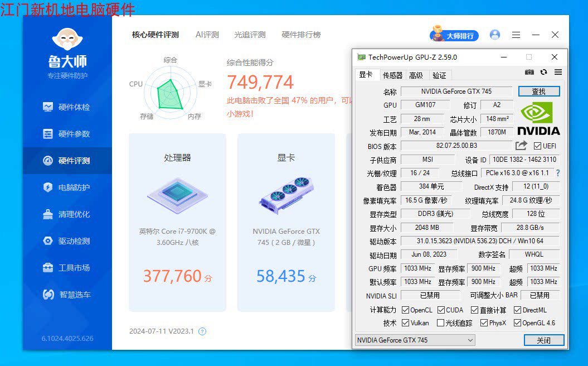This screenshot has height=366, width=588.
Task: Open 驱动检测 sidebar item
Action: click(x=67, y=241)
